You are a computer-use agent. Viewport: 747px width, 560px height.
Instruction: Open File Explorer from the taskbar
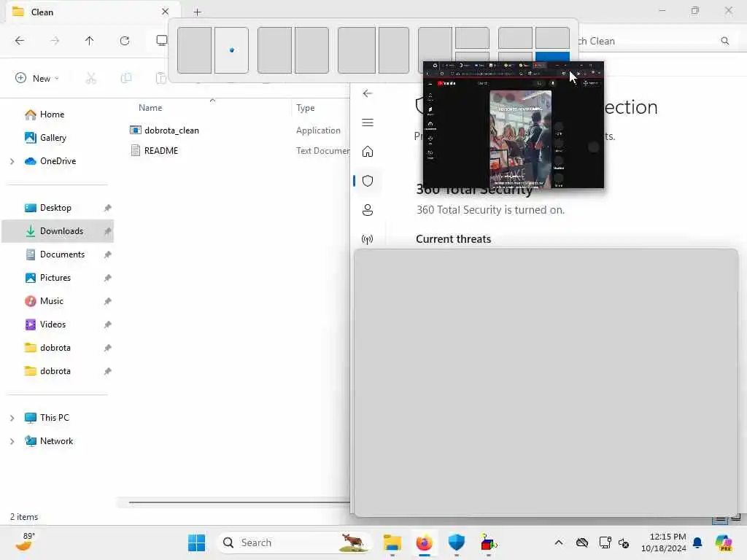(392, 542)
